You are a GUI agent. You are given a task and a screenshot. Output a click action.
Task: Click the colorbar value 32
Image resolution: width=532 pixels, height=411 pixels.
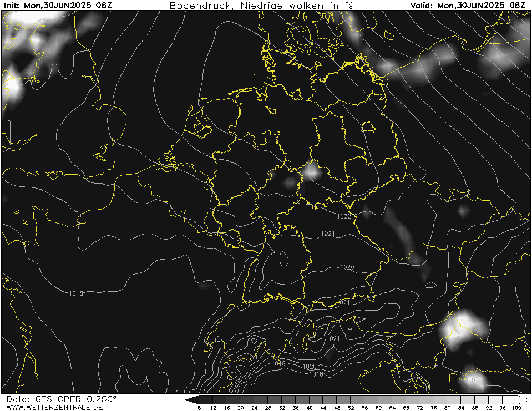pos(282,408)
